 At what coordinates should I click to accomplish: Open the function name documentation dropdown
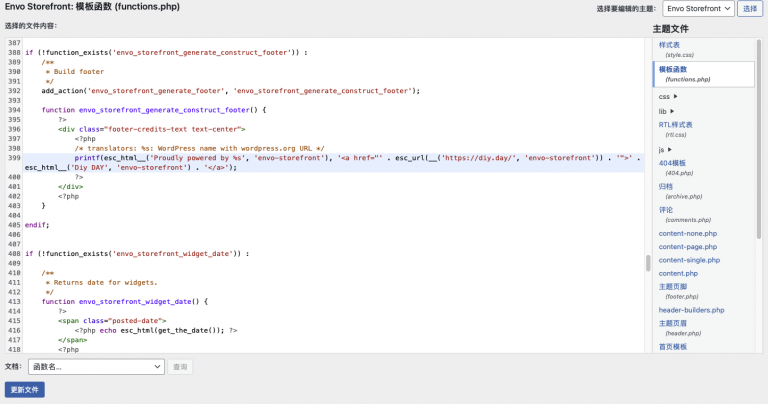tap(96, 367)
